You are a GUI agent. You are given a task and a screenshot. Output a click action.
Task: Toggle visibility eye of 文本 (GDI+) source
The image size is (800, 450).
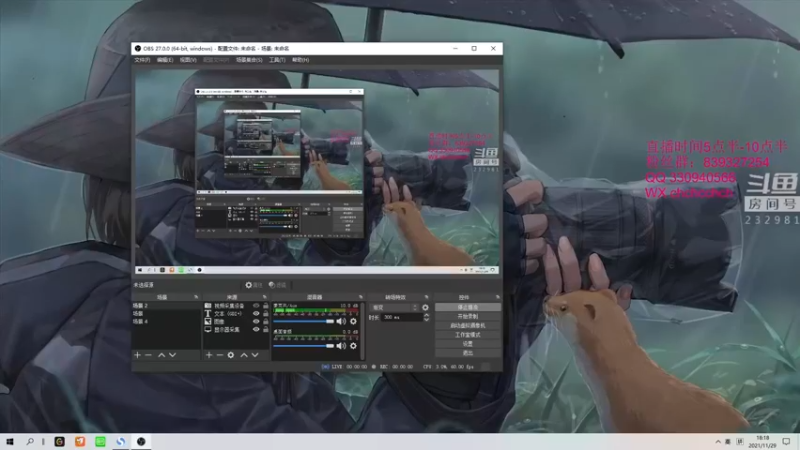pos(256,313)
